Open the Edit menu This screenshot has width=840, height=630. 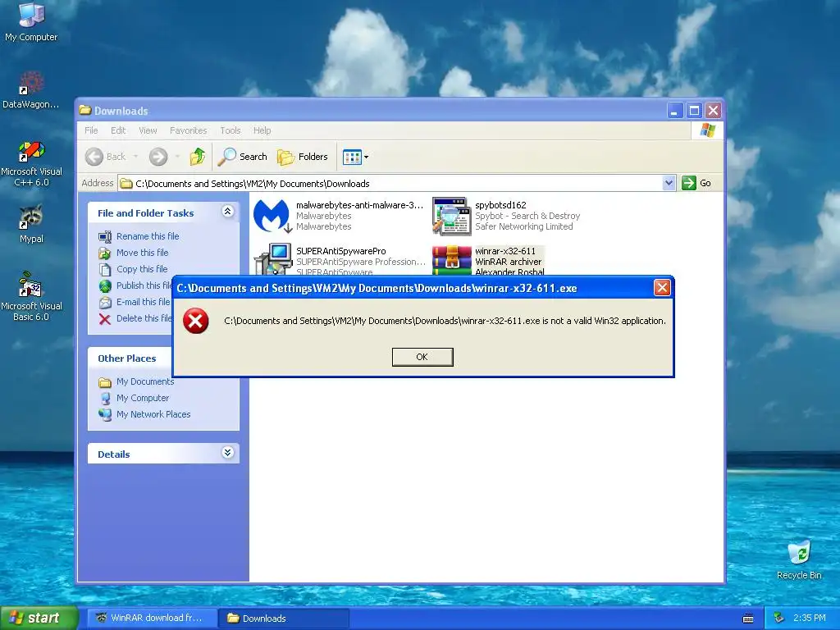[x=118, y=130]
